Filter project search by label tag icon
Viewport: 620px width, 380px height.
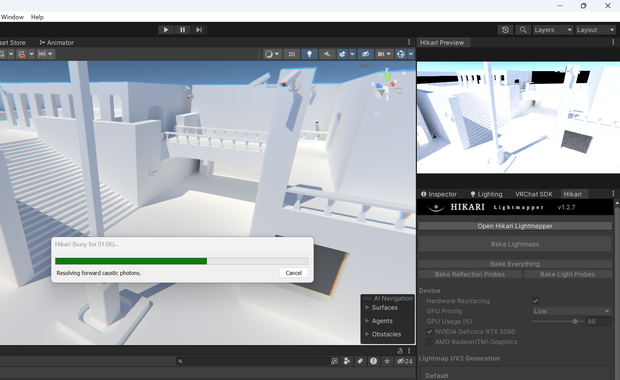(360, 361)
